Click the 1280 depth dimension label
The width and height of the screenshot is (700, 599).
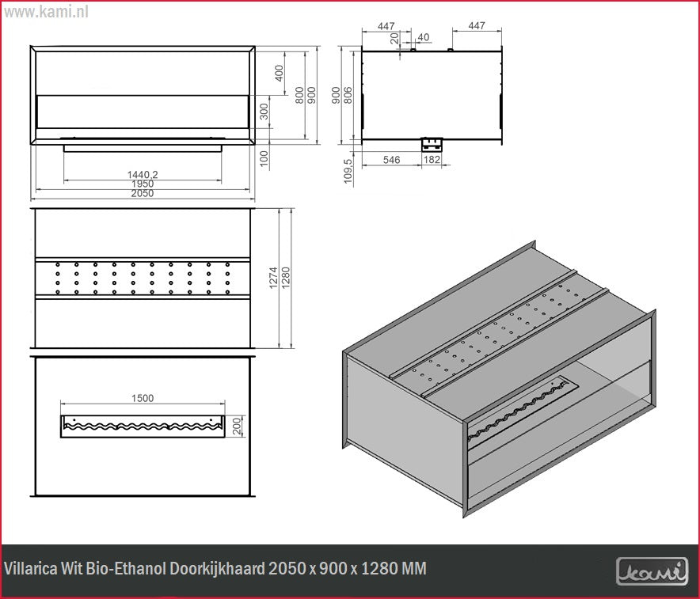click(x=286, y=278)
